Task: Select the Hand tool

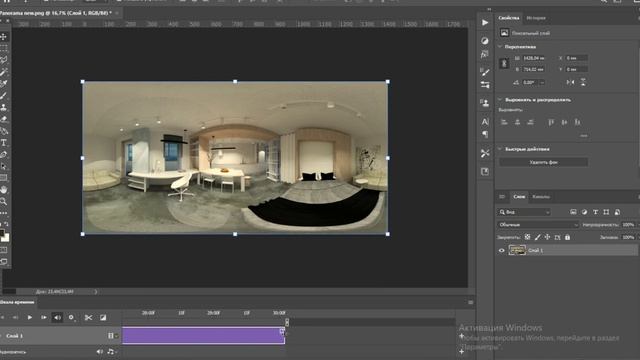Action: click(x=4, y=190)
